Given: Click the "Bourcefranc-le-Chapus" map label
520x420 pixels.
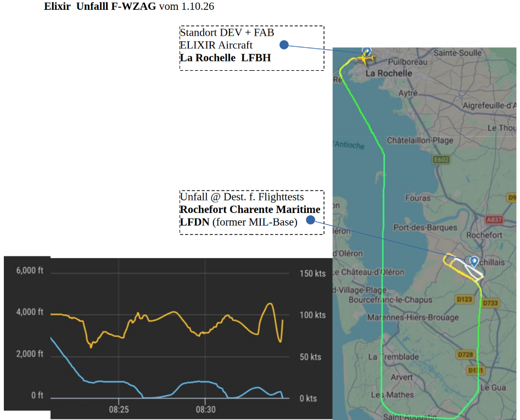Looking at the screenshot, I should [x=390, y=300].
